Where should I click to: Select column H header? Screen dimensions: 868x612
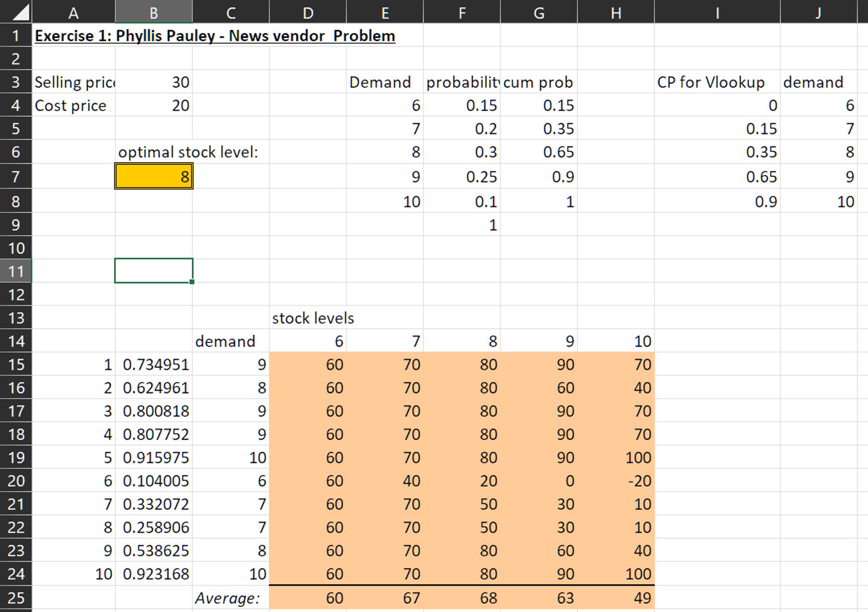click(616, 12)
